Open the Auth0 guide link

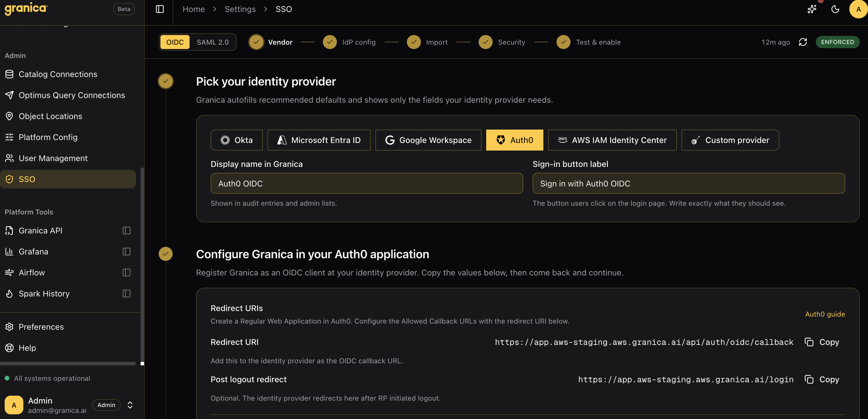coord(825,314)
